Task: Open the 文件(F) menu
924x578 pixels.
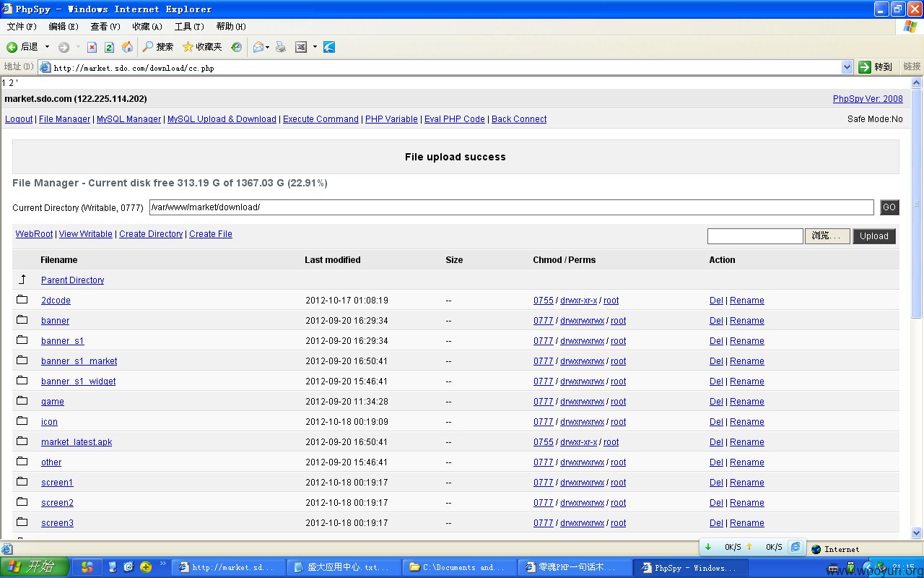Action: pyautogui.click(x=22, y=27)
